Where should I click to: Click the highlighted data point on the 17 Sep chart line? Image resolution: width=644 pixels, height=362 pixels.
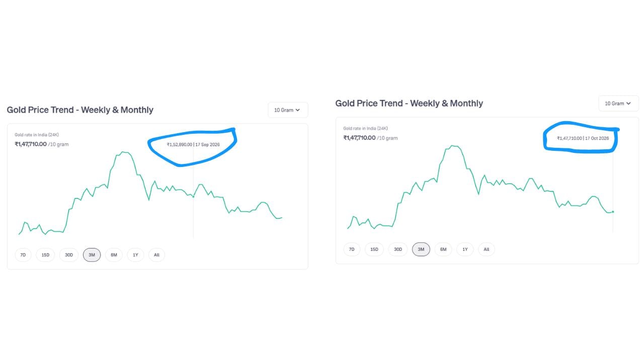[193, 196]
